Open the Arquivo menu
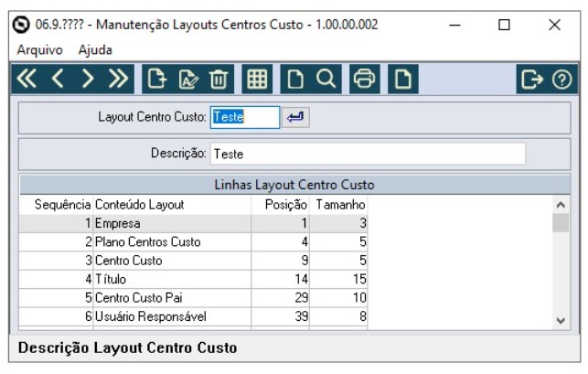This screenshot has width=588, height=374. click(39, 50)
